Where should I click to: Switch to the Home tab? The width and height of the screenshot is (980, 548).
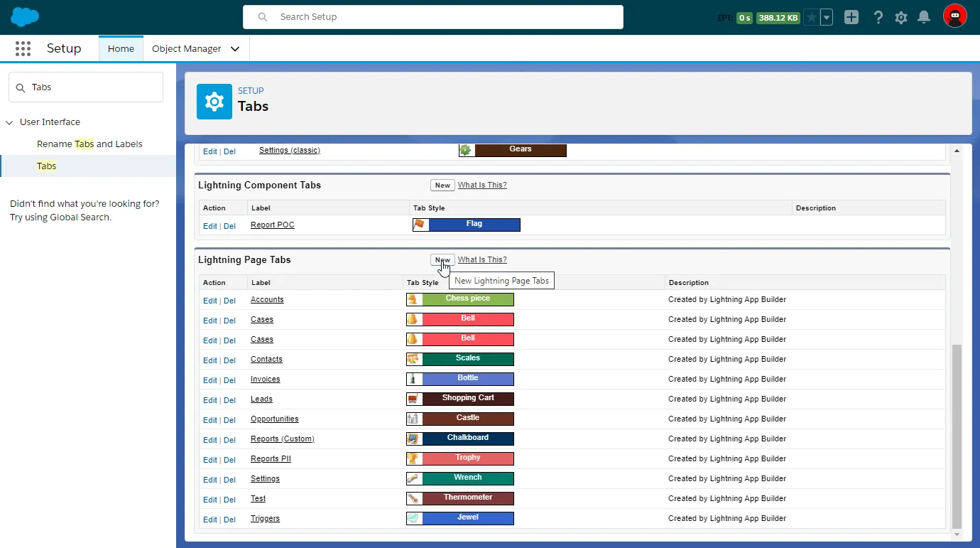click(x=121, y=49)
